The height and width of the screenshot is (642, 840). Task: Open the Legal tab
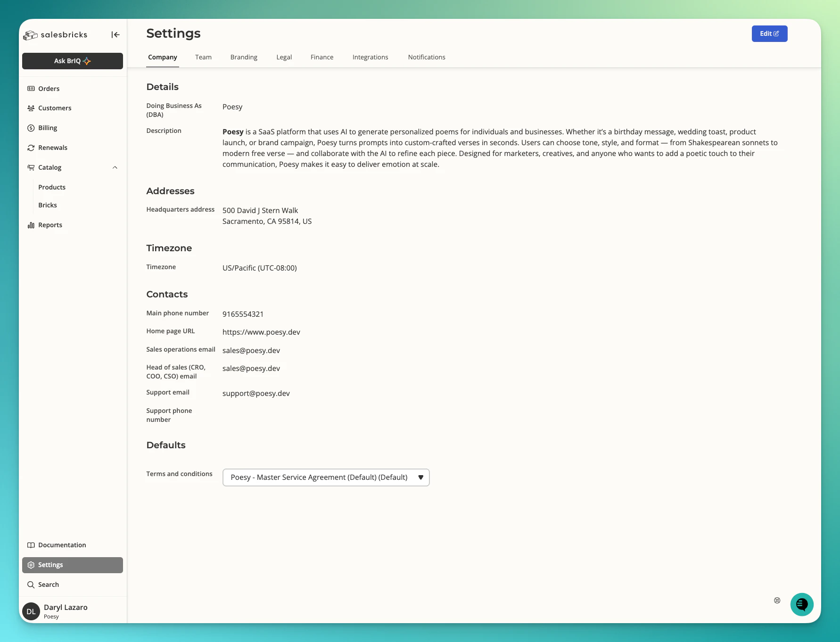(284, 57)
